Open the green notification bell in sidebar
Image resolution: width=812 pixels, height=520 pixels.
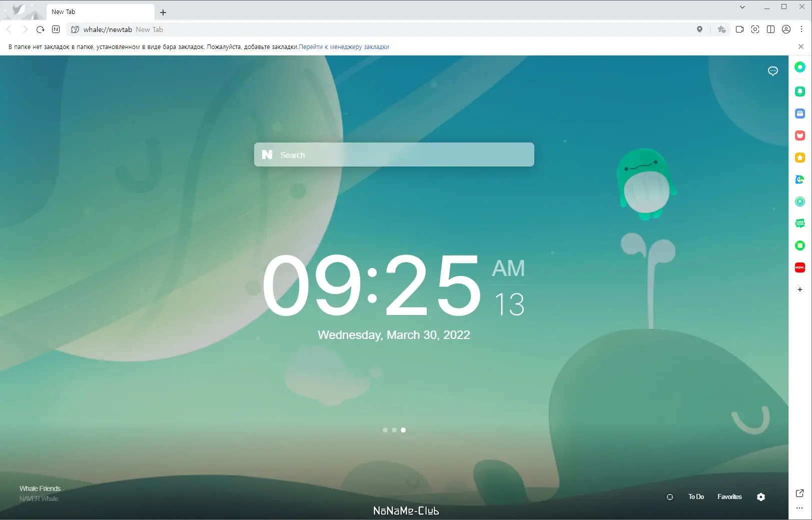tap(800, 91)
